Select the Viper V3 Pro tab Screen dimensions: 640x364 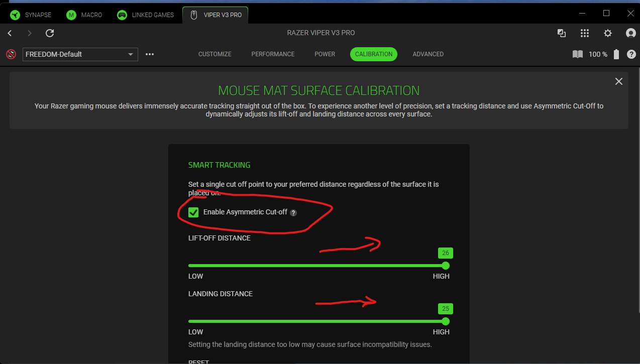tap(216, 15)
